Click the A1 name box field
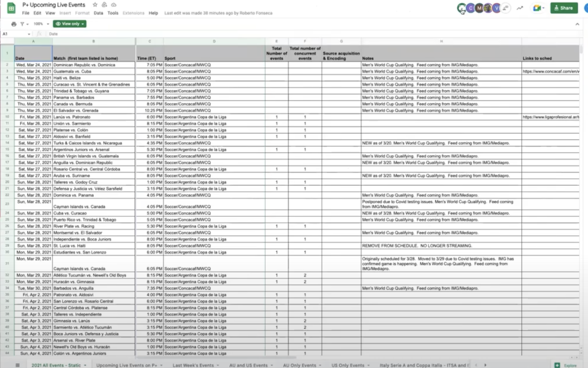 click(x=15, y=34)
